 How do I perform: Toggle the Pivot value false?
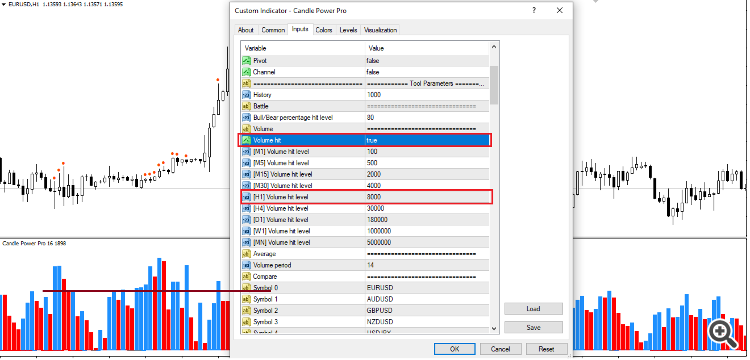tap(373, 61)
